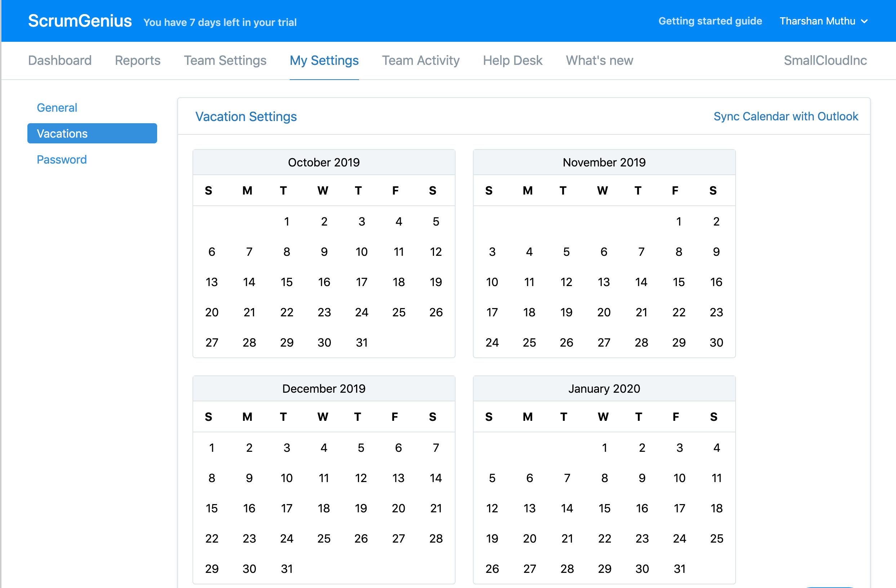
Task: Click the SmallCloudInc team name
Action: (x=825, y=60)
